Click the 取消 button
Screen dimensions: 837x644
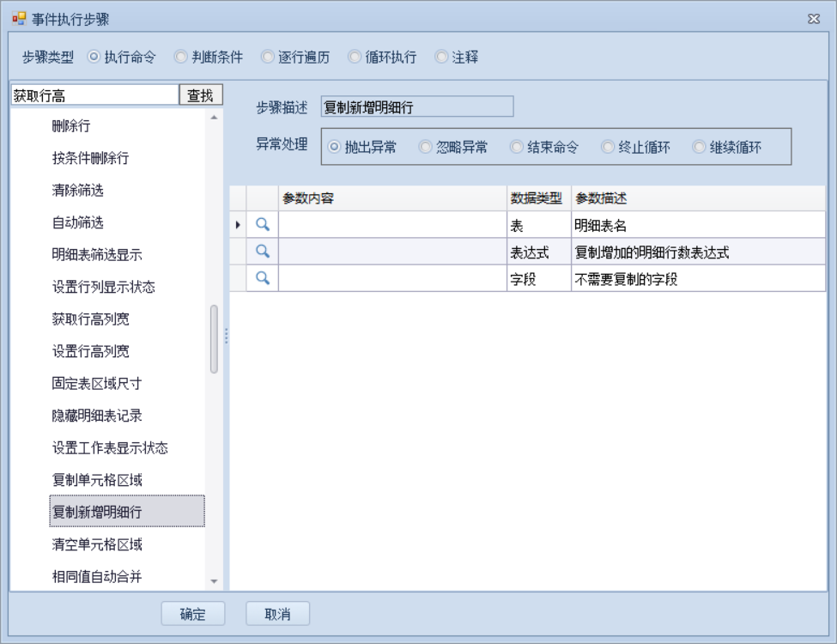click(278, 614)
